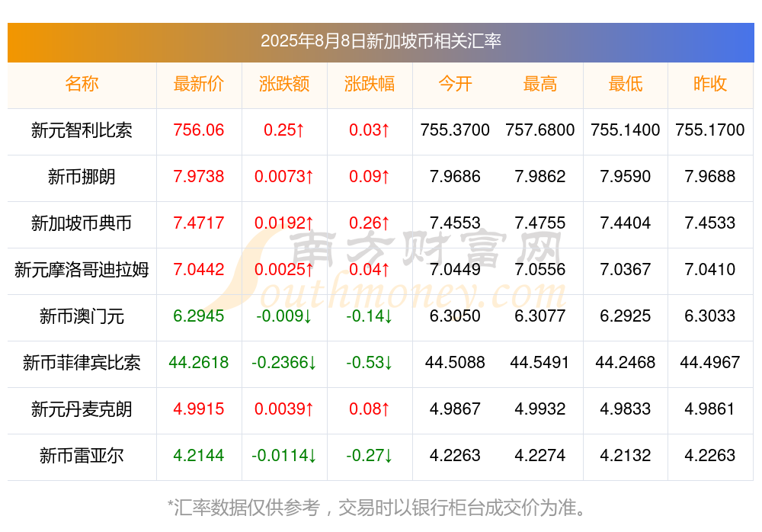Select the 最新价 column header
The height and width of the screenshot is (532, 762).
pyautogui.click(x=199, y=84)
